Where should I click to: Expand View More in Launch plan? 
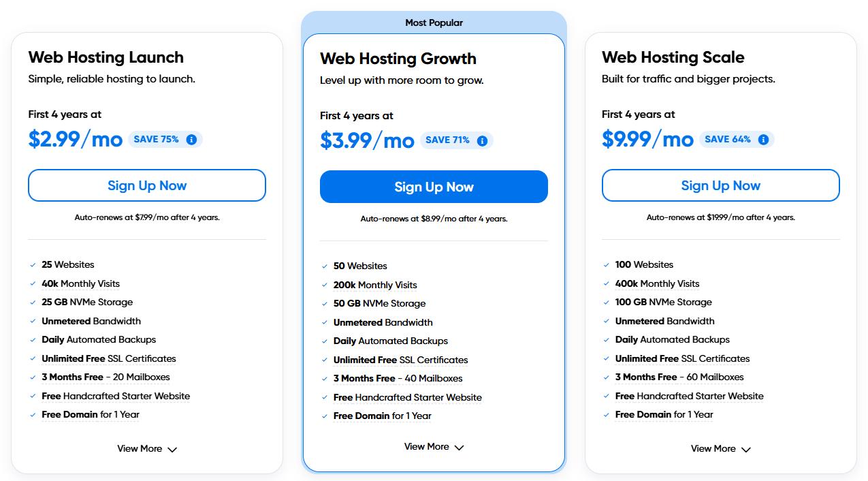coord(147,449)
